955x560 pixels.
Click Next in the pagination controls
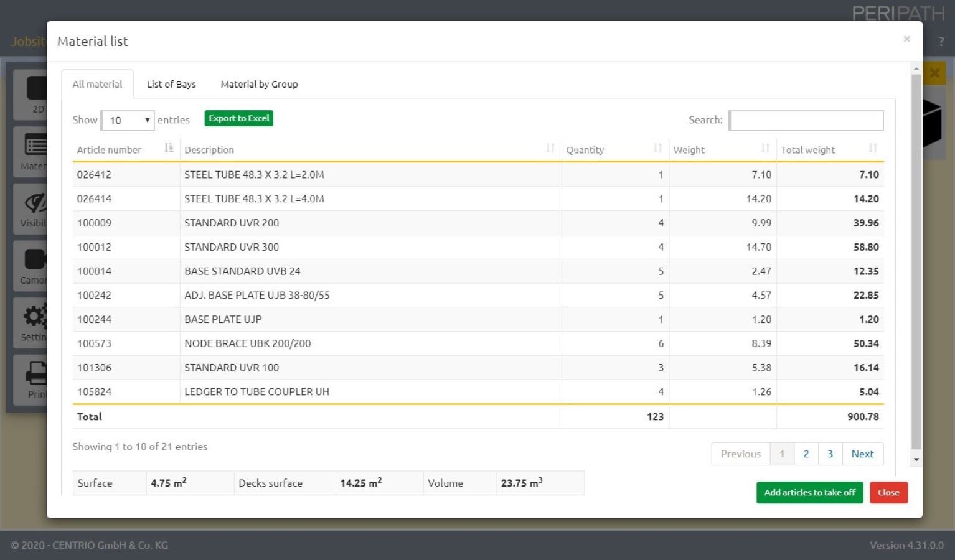862,454
